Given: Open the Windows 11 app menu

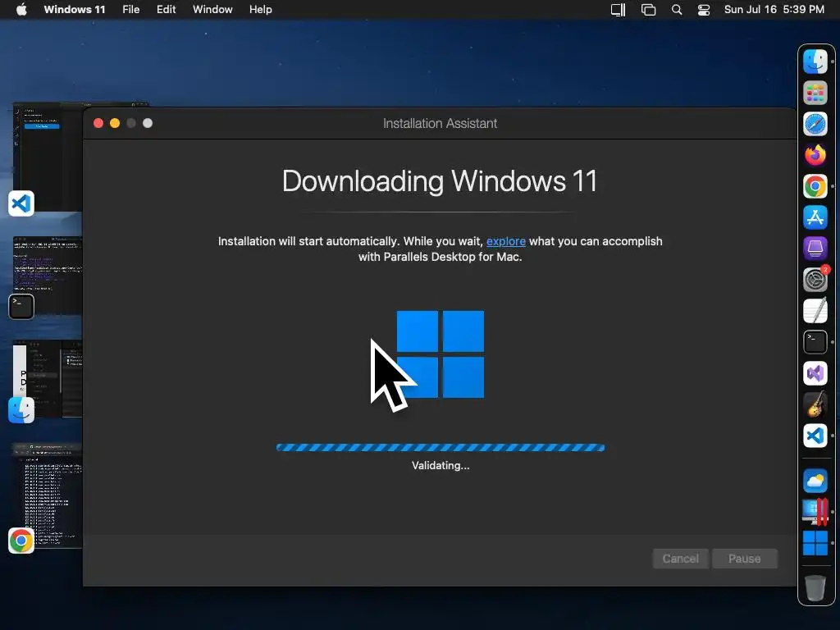Looking at the screenshot, I should [75, 10].
